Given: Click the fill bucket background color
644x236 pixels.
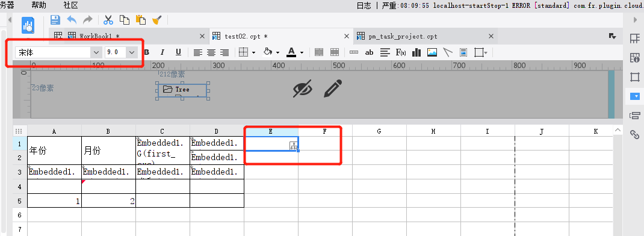Looking at the screenshot, I should pos(268,52).
